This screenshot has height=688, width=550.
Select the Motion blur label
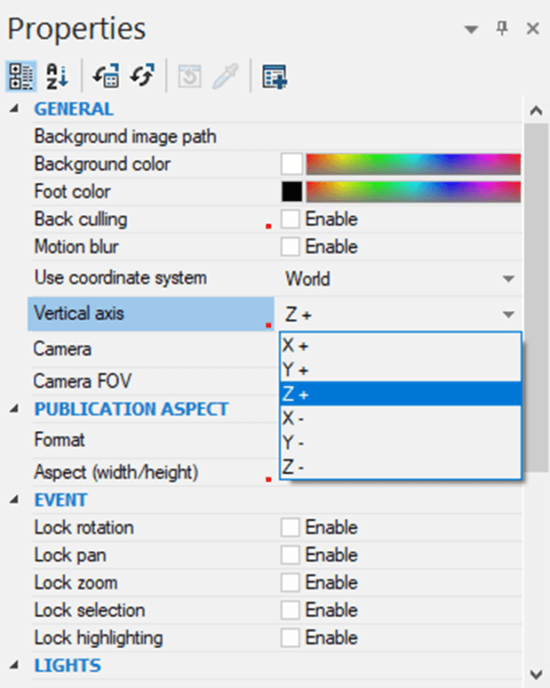click(76, 247)
